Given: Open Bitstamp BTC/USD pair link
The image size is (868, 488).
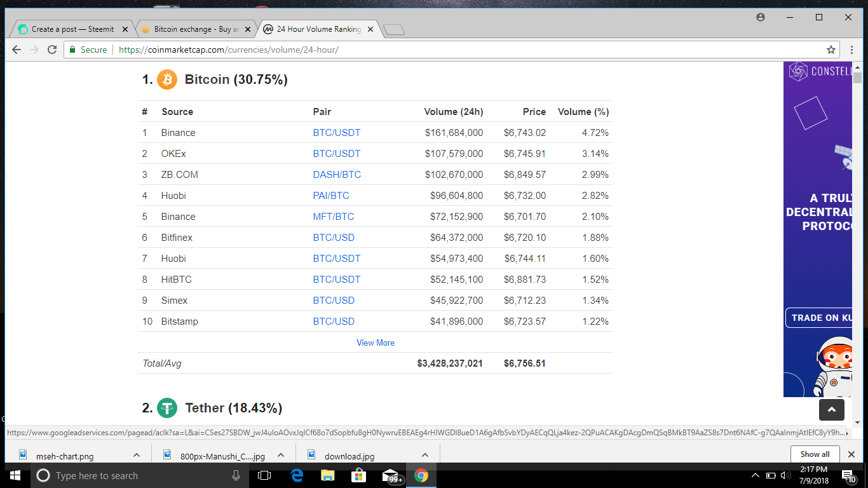Looking at the screenshot, I should 334,322.
